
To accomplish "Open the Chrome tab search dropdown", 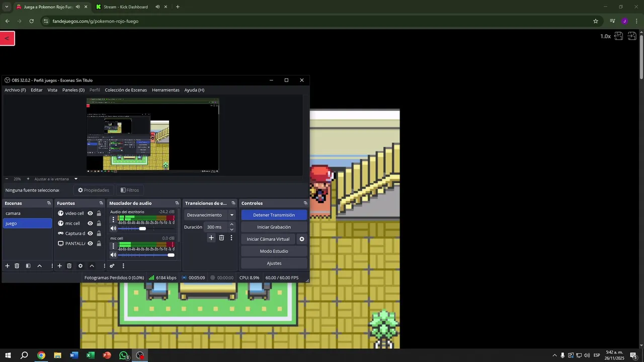I will (7, 7).
